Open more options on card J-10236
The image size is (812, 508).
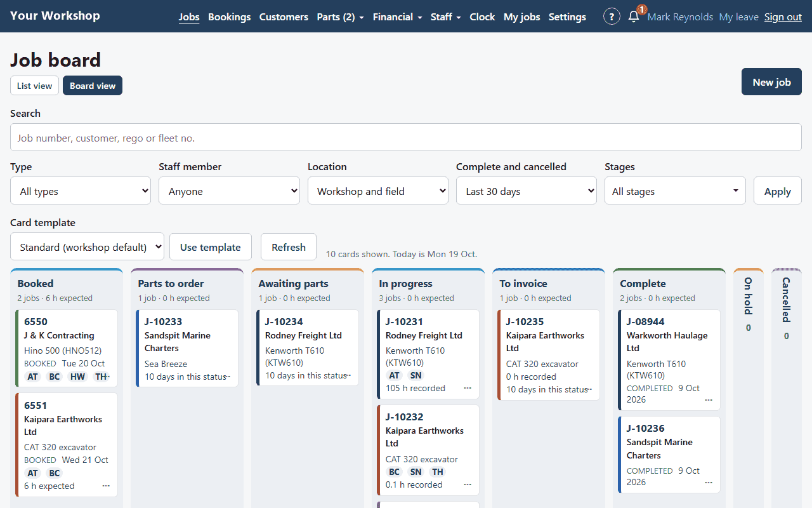(709, 483)
